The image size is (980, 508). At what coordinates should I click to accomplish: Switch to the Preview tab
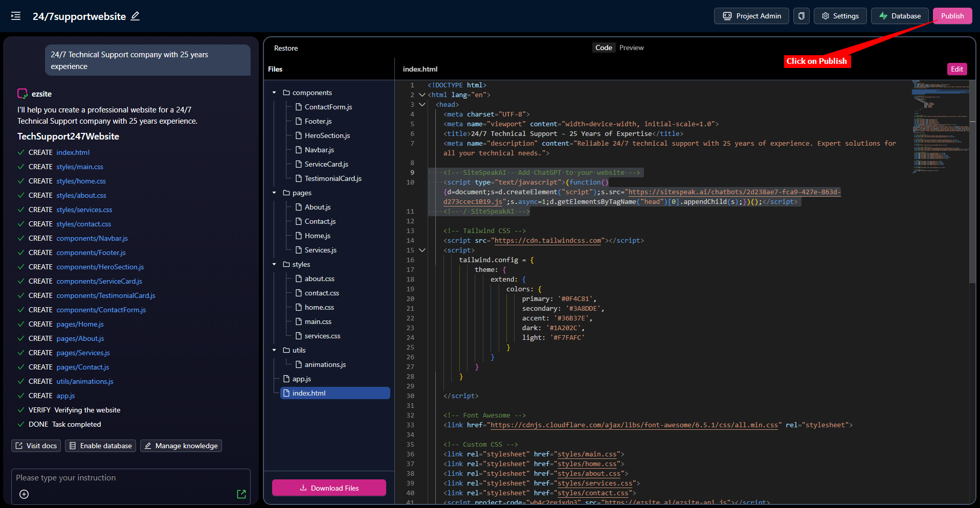pos(631,48)
